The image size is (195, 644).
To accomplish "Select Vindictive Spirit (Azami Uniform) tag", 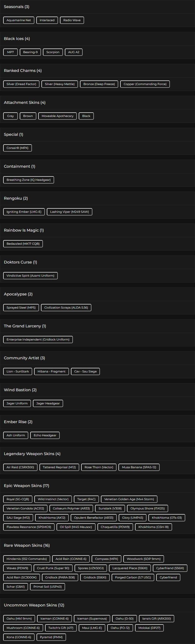I will coord(30,276).
